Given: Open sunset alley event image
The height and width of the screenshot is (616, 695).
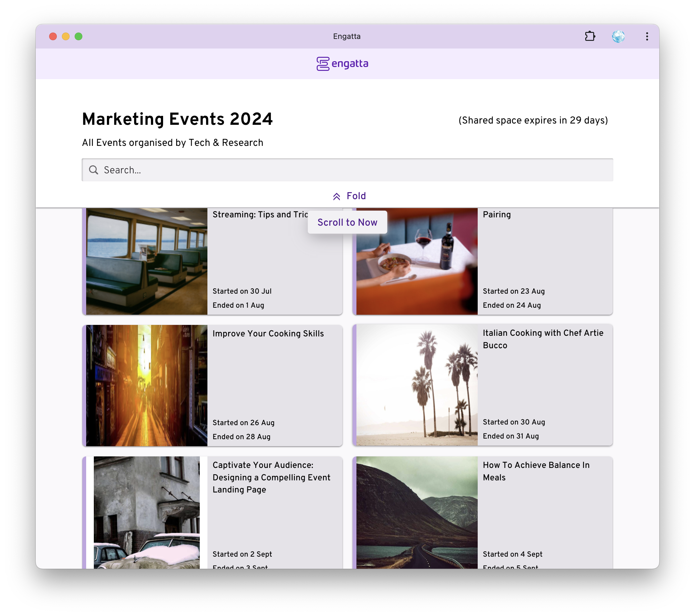Looking at the screenshot, I should 146,385.
